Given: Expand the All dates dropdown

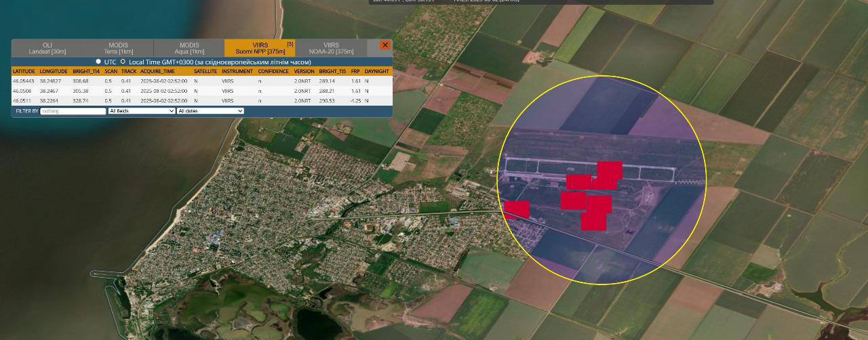Looking at the screenshot, I should [210, 111].
